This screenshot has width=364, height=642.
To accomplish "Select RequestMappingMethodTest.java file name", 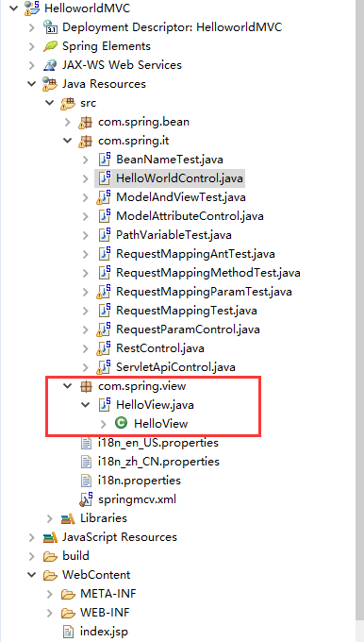I will [x=208, y=273].
